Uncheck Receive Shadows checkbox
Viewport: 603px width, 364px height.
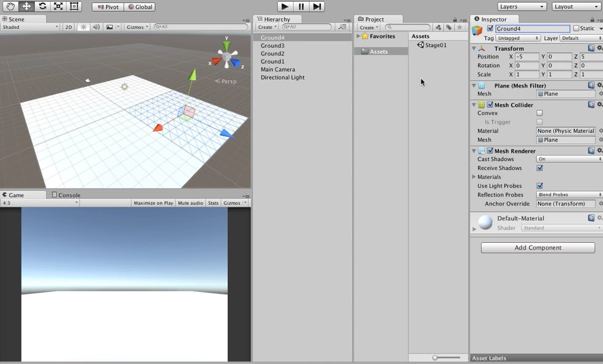point(539,168)
